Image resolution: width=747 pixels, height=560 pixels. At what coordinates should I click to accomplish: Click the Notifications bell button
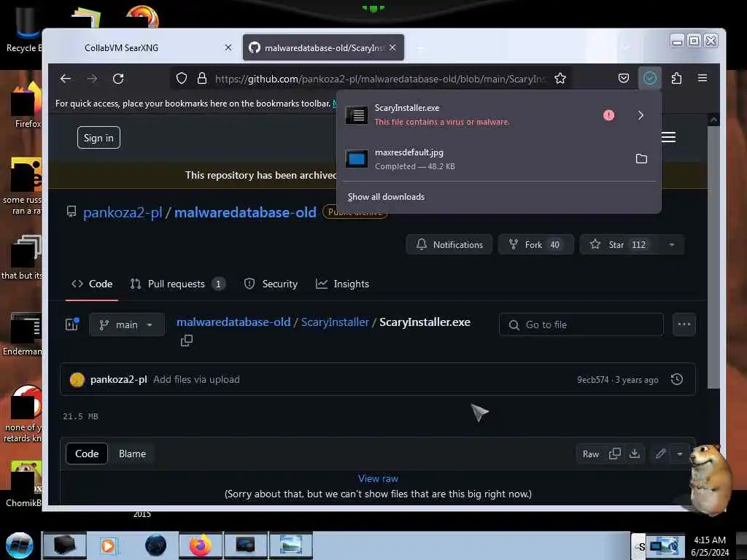449,245
